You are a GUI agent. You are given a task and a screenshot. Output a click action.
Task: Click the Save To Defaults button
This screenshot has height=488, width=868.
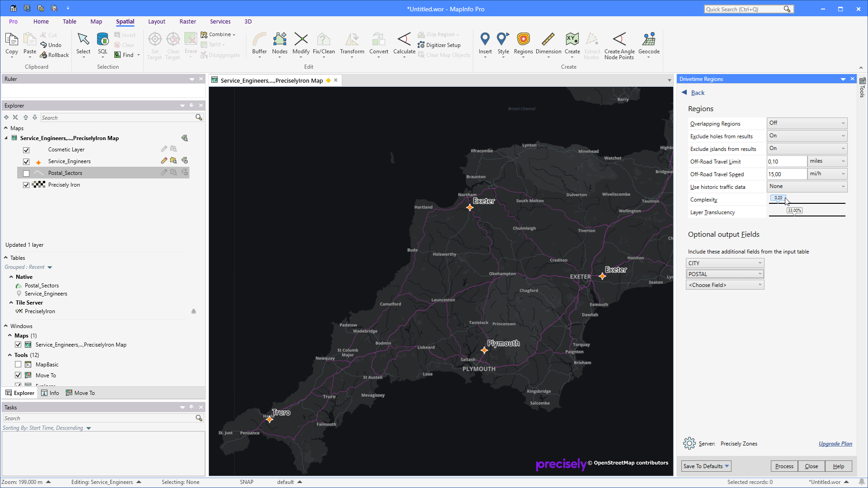pos(706,466)
